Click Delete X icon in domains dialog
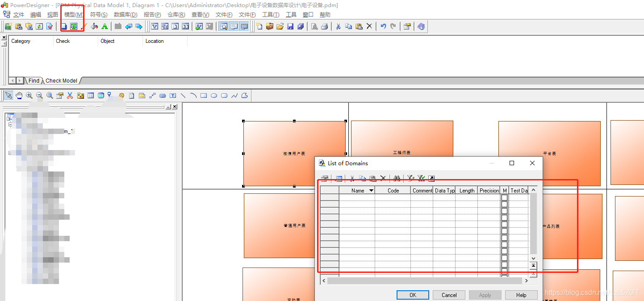The height and width of the screenshot is (301, 644). point(383,179)
